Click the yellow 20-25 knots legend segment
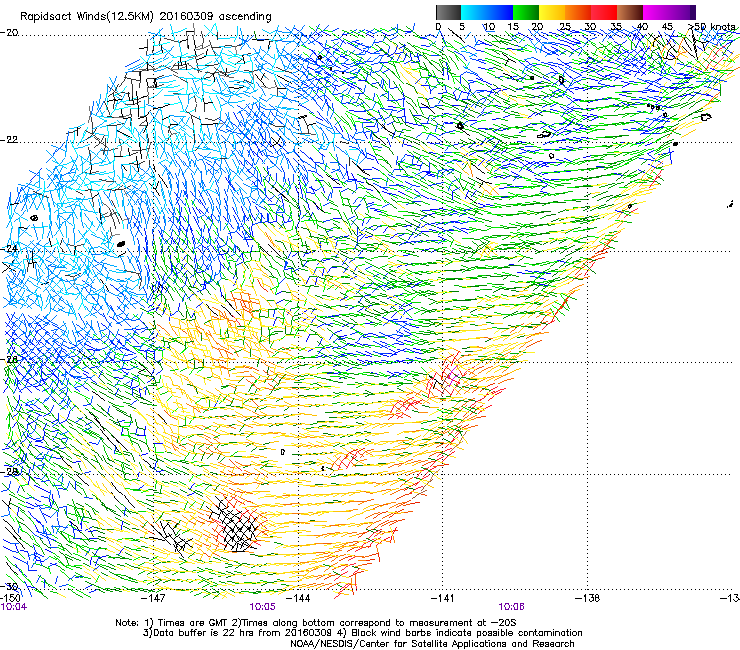 552,12
